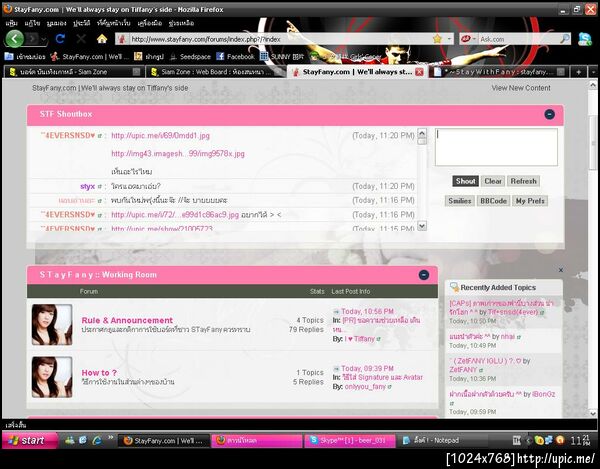Open the Smilies picker
The height and width of the screenshot is (469, 600).
point(460,201)
